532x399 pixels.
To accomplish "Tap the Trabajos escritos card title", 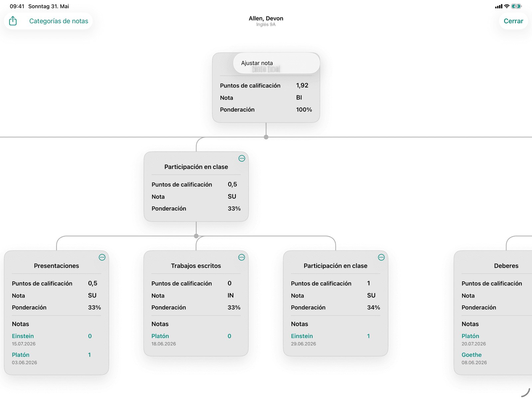I will 196,266.
